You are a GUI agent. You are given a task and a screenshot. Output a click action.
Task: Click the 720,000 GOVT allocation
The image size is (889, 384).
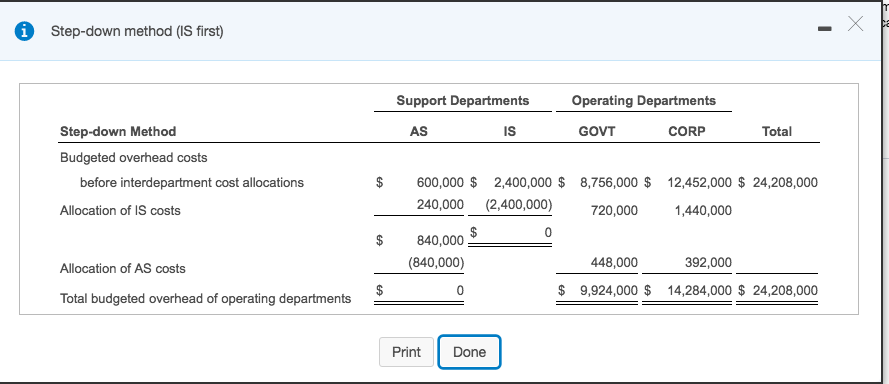coord(614,211)
